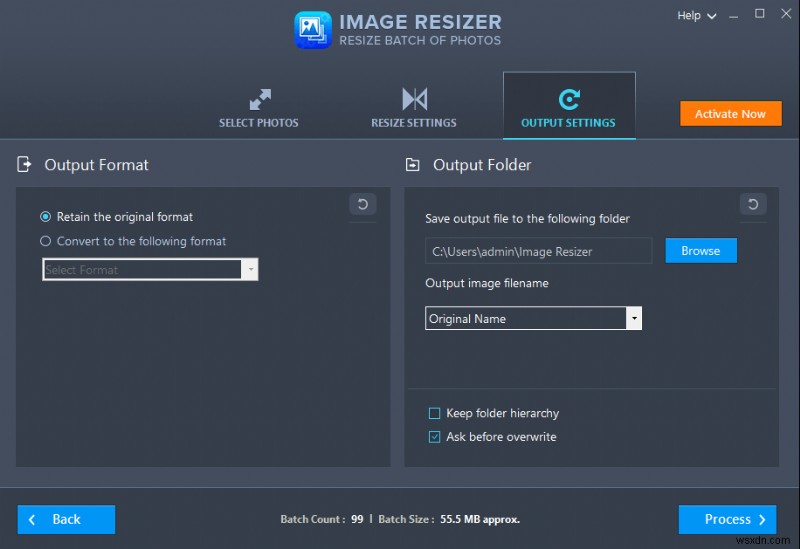Click the Select Photos arrows icon
Image resolution: width=800 pixels, height=549 pixels.
click(x=260, y=99)
